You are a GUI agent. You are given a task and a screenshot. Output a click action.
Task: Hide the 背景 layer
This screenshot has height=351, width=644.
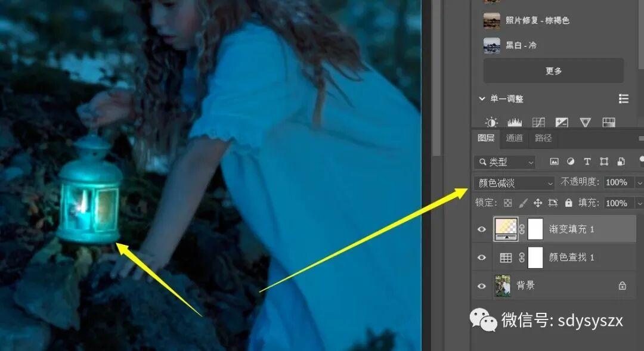pos(481,285)
